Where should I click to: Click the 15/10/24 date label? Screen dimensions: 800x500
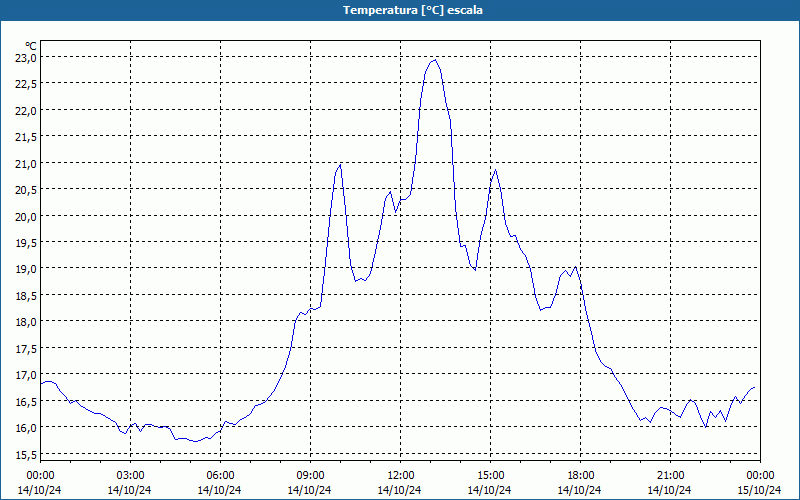[760, 490]
